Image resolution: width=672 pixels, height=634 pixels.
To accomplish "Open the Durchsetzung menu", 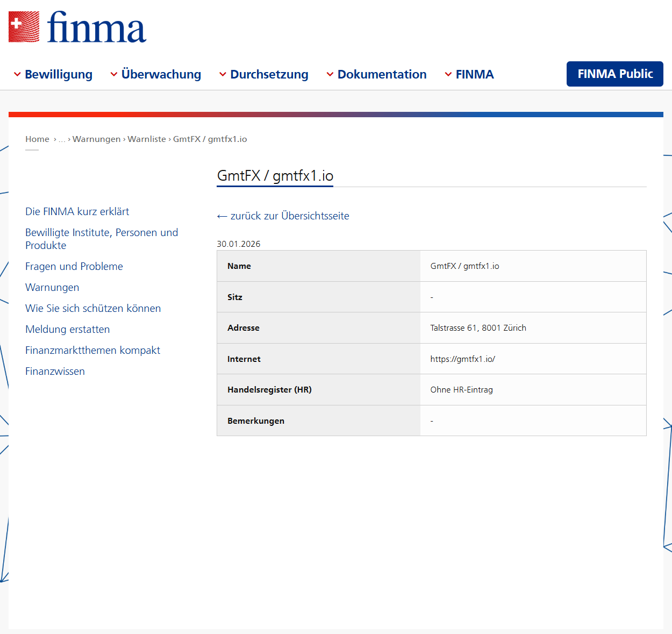I will pos(269,74).
